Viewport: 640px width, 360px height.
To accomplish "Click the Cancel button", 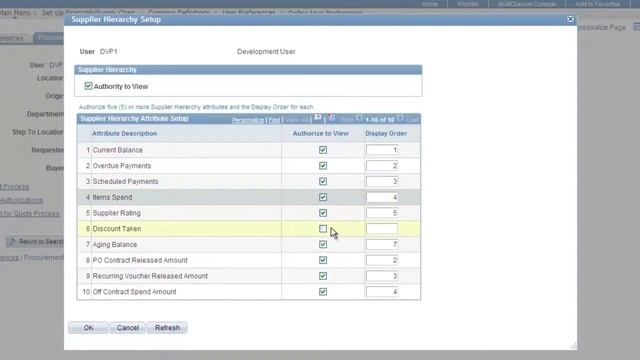I will 128,328.
